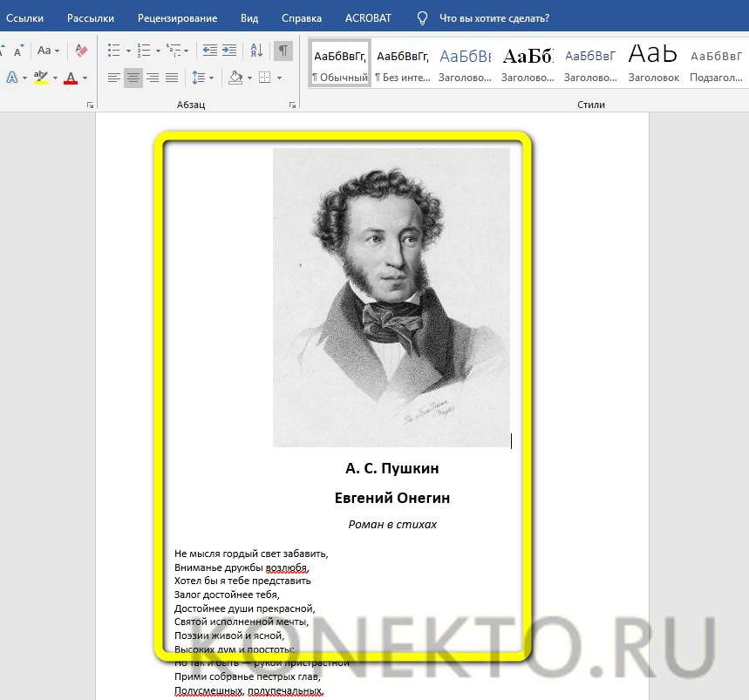Apply the bold serif Заголовок style
The height and width of the screenshot is (700, 749).
[528, 63]
